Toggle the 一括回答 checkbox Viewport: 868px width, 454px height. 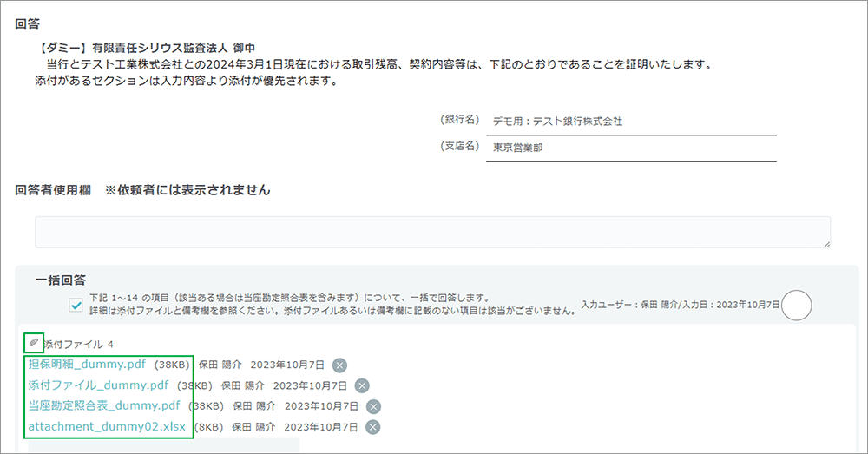coord(76,304)
